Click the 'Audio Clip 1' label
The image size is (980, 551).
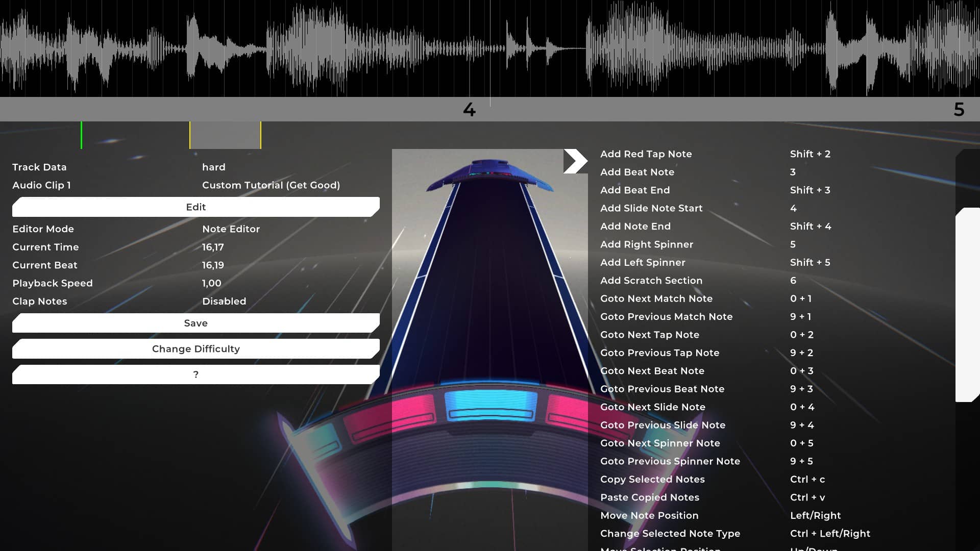click(x=41, y=185)
